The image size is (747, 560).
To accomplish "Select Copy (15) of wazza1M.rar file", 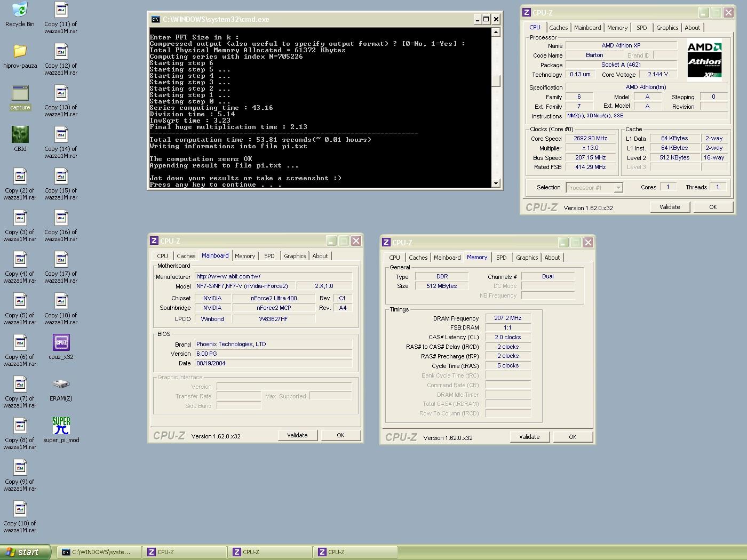I will coord(61,184).
